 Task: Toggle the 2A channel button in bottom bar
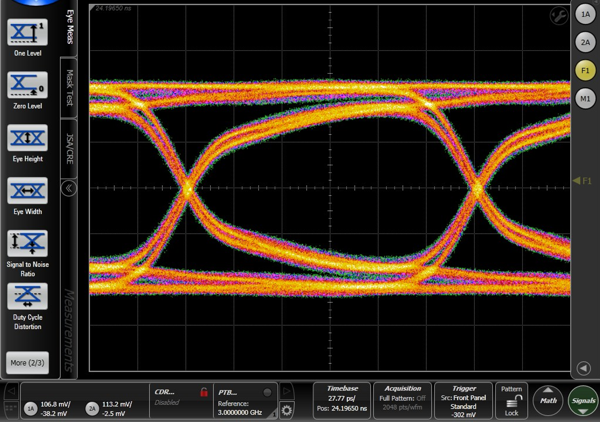tap(92, 409)
